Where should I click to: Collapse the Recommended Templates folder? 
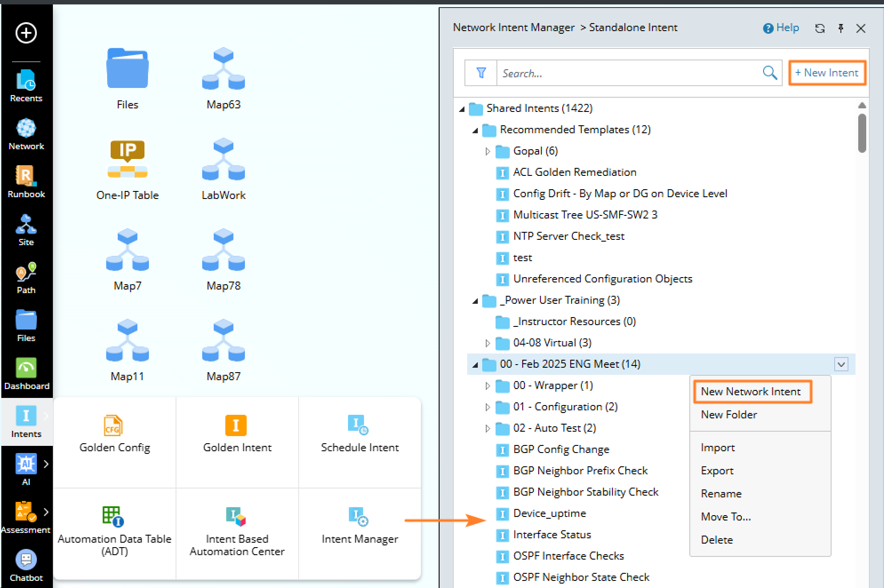(x=475, y=130)
